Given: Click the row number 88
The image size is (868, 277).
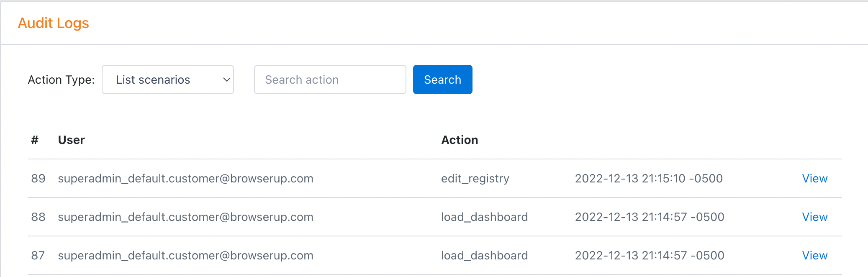Looking at the screenshot, I should coord(38,217).
